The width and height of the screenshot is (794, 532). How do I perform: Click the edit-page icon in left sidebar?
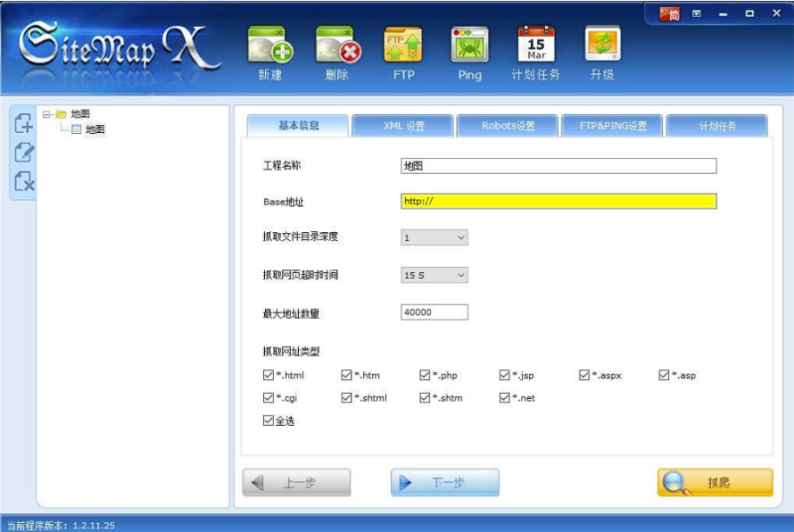(24, 153)
